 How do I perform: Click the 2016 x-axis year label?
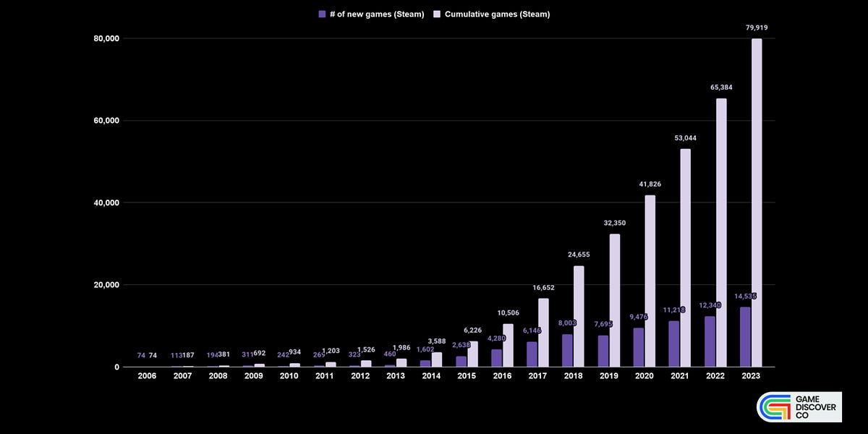tap(502, 376)
